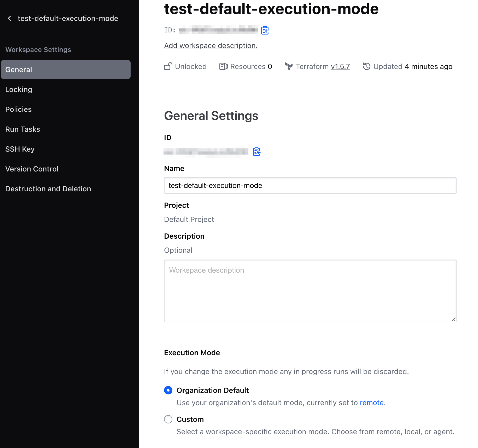Open the Run Tasks settings section

(22, 129)
